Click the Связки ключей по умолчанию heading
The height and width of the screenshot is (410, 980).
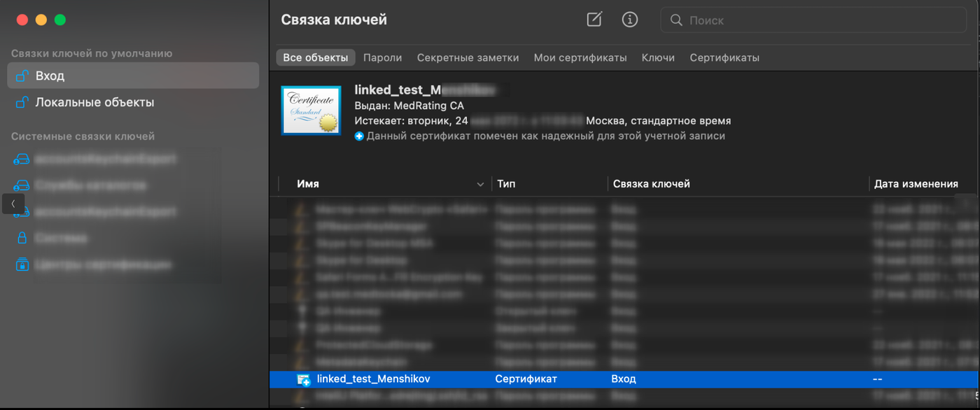pos(92,53)
